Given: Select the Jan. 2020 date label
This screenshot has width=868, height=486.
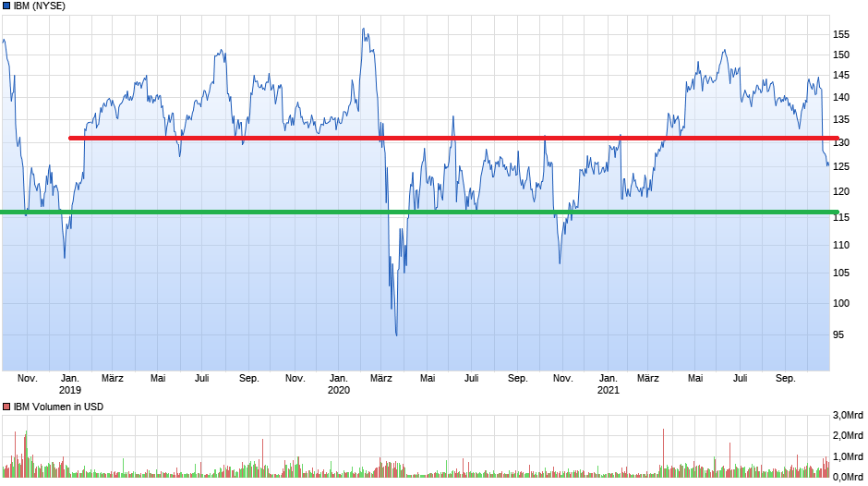Looking at the screenshot, I should 339,383.
